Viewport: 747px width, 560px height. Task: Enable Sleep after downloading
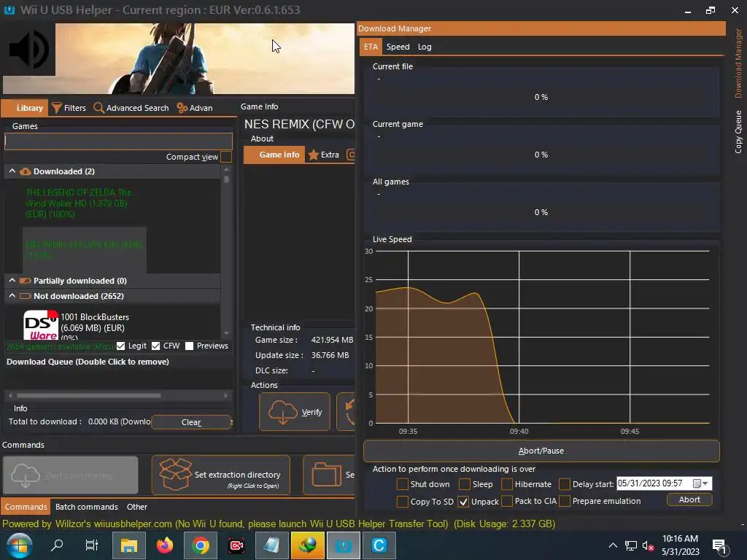(x=465, y=484)
